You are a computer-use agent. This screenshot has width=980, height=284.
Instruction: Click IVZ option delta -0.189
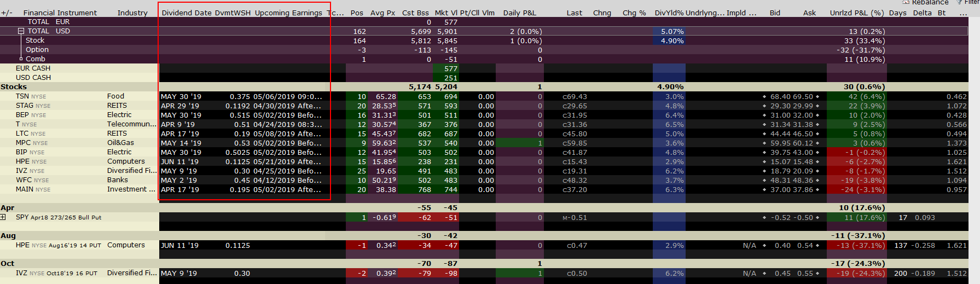[x=923, y=274]
